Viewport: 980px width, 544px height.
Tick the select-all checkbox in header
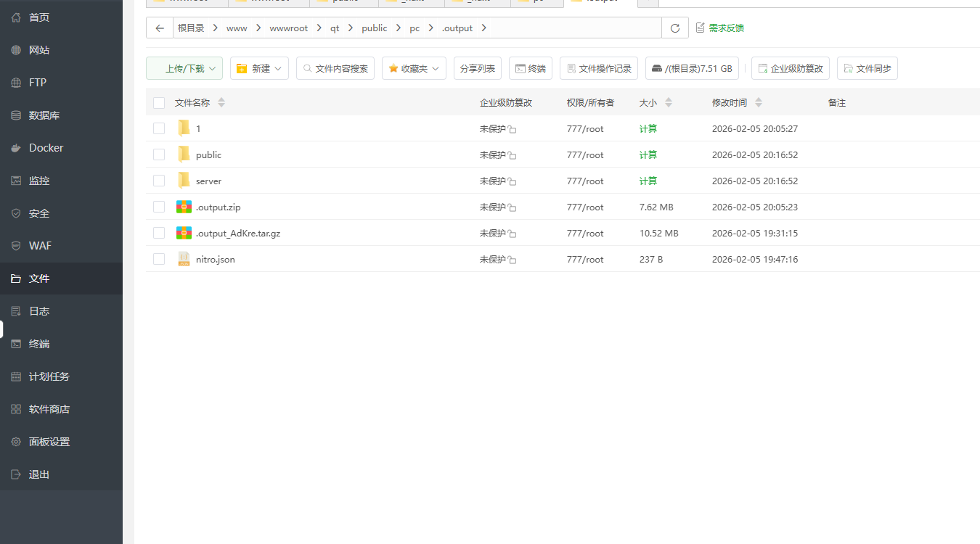click(x=159, y=103)
